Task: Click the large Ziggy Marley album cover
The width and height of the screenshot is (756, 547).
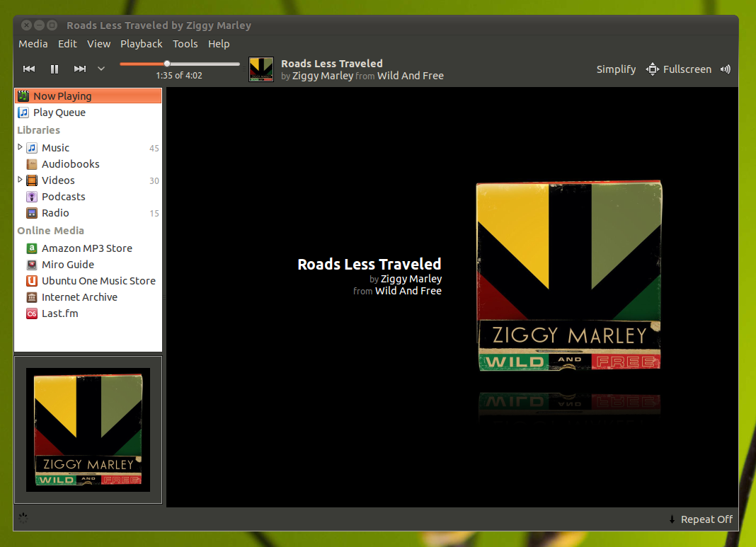Action: tap(569, 276)
